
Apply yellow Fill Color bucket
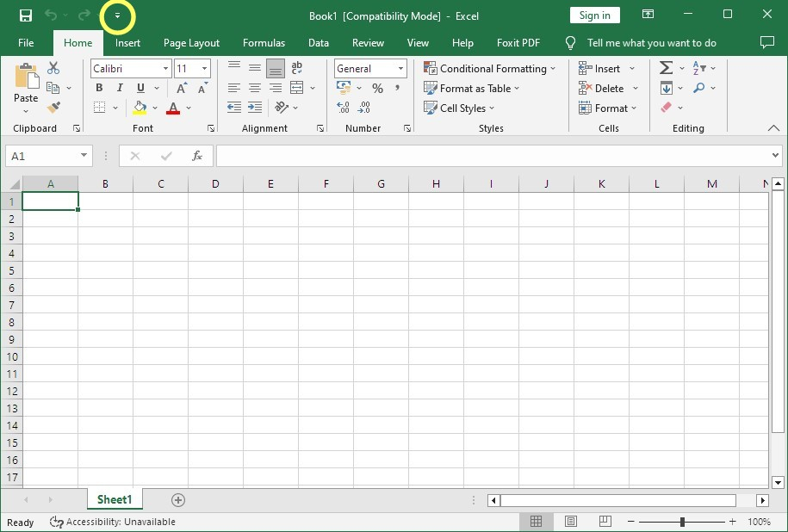140,108
